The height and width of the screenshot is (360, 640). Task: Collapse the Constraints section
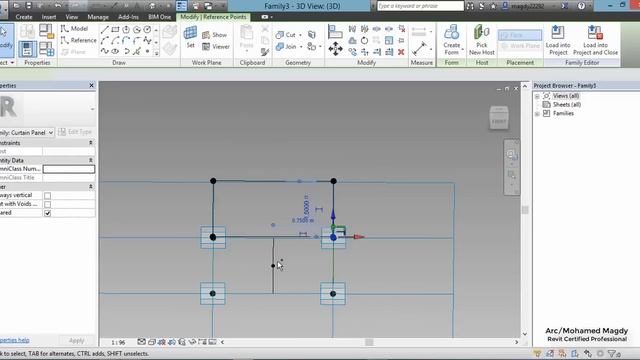pos(91,143)
